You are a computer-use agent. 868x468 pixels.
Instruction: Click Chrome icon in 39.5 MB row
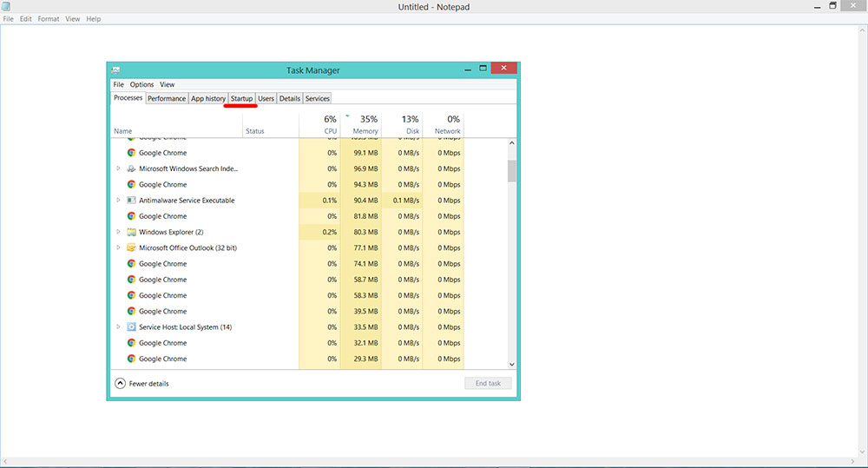[131, 311]
